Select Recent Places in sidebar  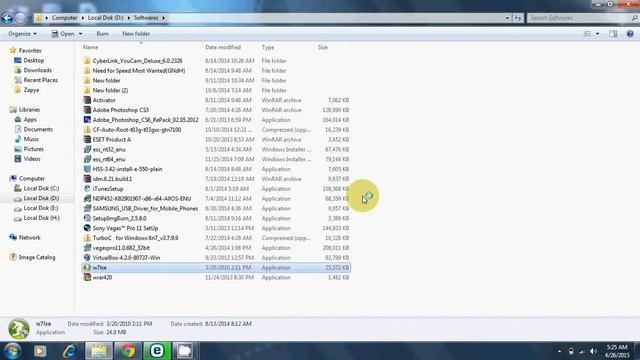pyautogui.click(x=40, y=80)
